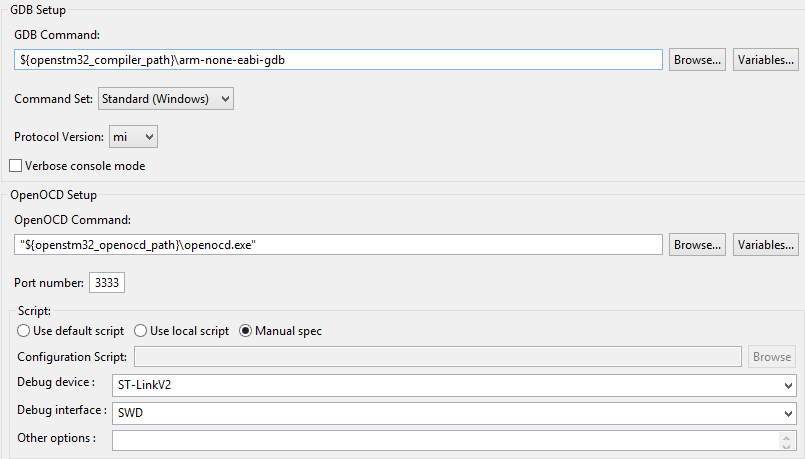Click the Port number field

pos(107,283)
